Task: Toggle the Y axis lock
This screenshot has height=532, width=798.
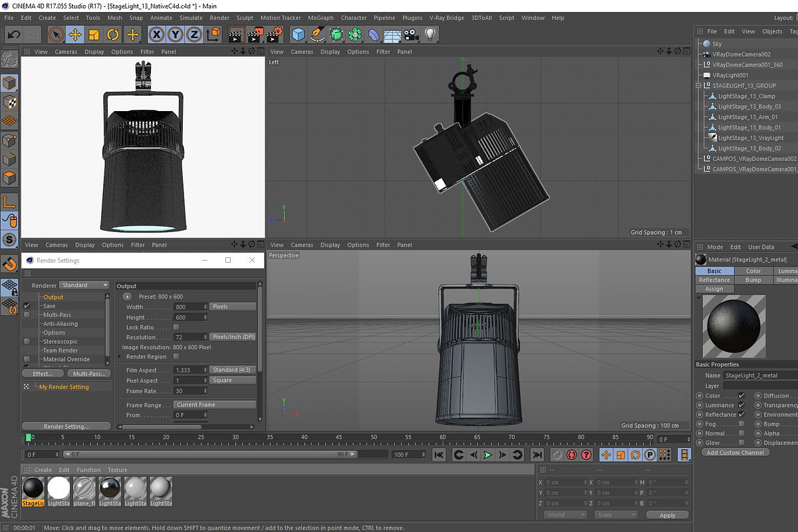Action: [175, 34]
